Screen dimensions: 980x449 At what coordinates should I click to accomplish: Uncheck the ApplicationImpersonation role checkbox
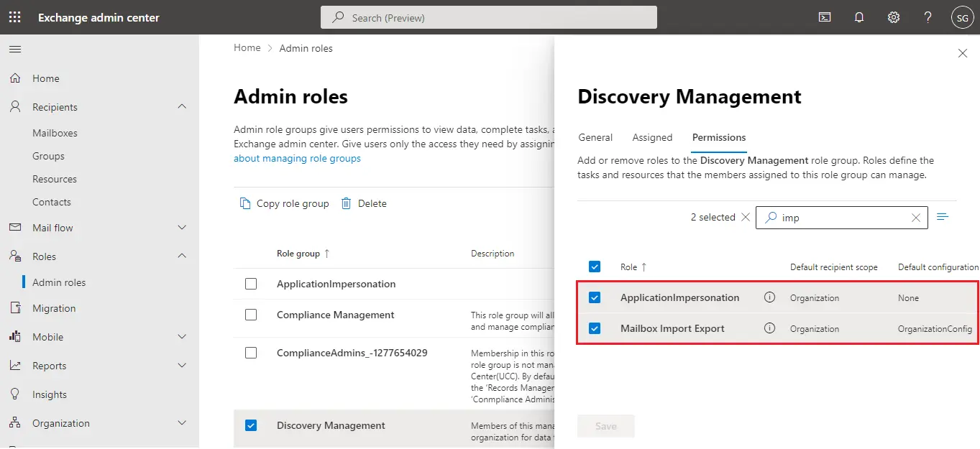tap(595, 297)
